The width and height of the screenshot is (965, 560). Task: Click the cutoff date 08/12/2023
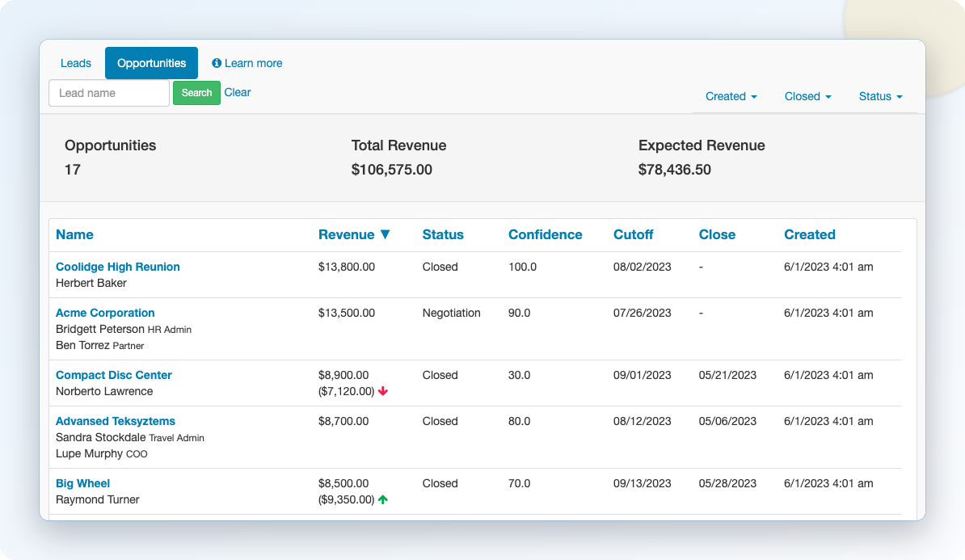click(x=642, y=421)
